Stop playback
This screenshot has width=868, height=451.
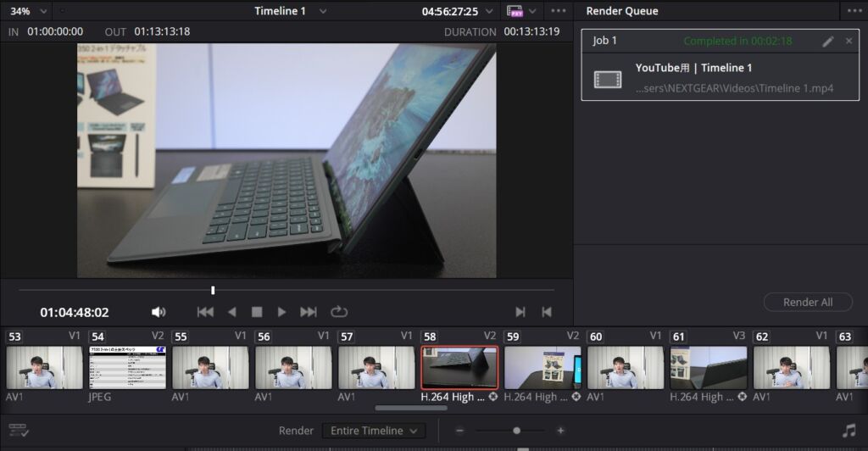point(257,312)
